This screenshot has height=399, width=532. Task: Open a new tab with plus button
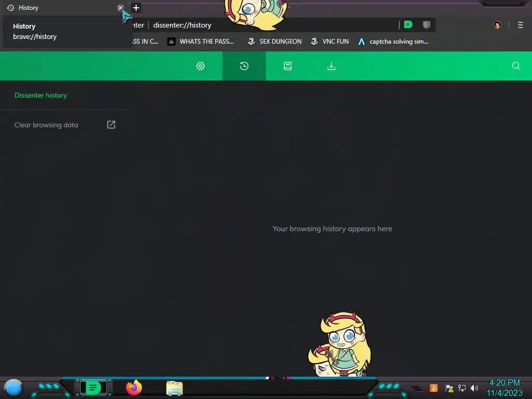tap(136, 7)
